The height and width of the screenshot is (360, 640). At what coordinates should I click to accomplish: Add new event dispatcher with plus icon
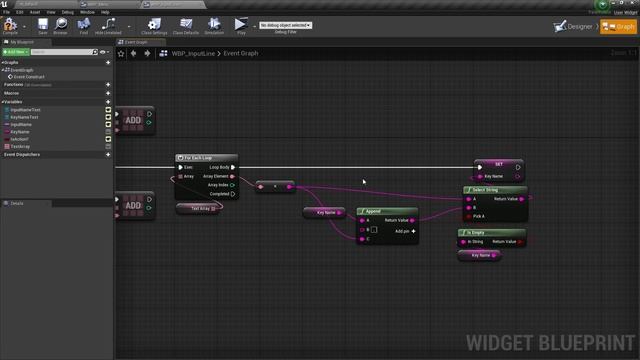[108, 155]
